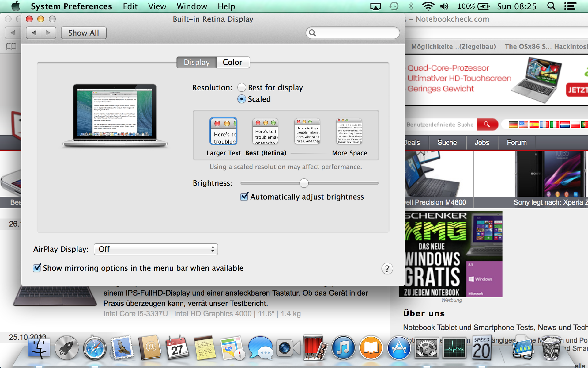Launch Safari from the Dock

tap(95, 349)
